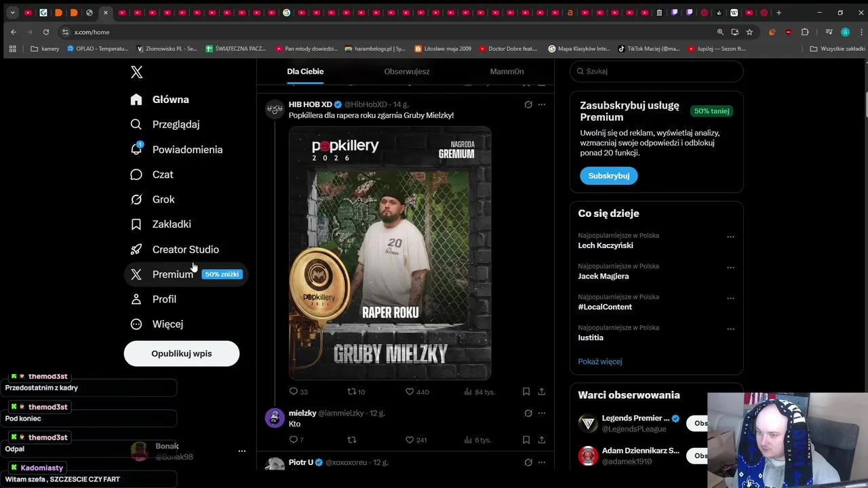This screenshot has width=868, height=488.
Task: Repost mielzky's Kto post
Action: click(x=351, y=440)
